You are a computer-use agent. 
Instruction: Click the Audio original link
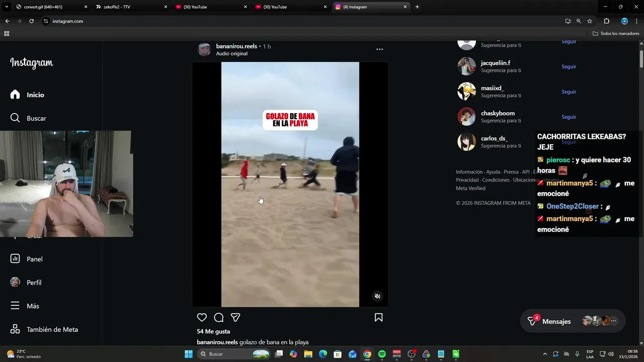coord(231,54)
